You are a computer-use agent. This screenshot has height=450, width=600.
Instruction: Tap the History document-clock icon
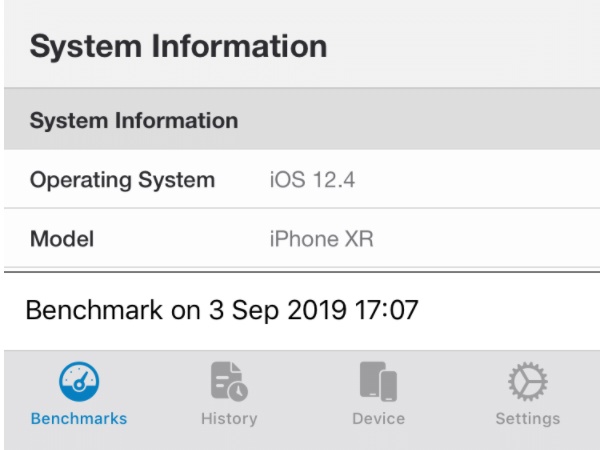pos(228,382)
